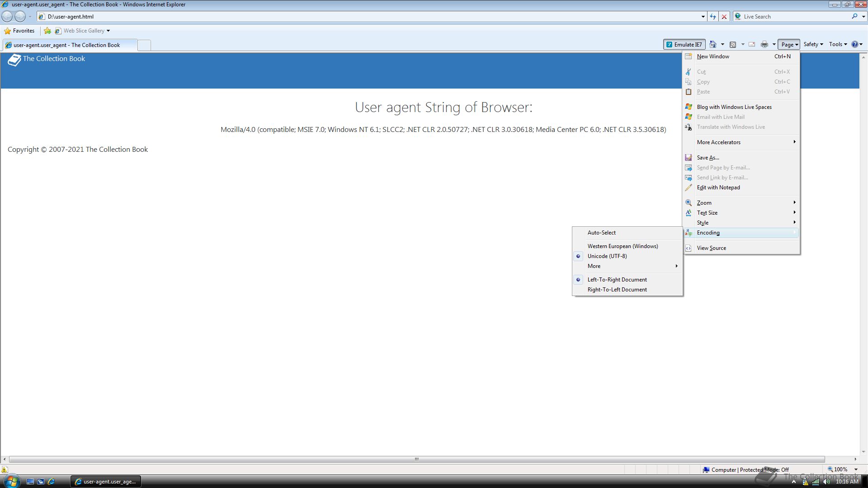Image resolution: width=868 pixels, height=488 pixels.
Task: Click the horizontal scrollbar thumb
Action: (x=417, y=459)
